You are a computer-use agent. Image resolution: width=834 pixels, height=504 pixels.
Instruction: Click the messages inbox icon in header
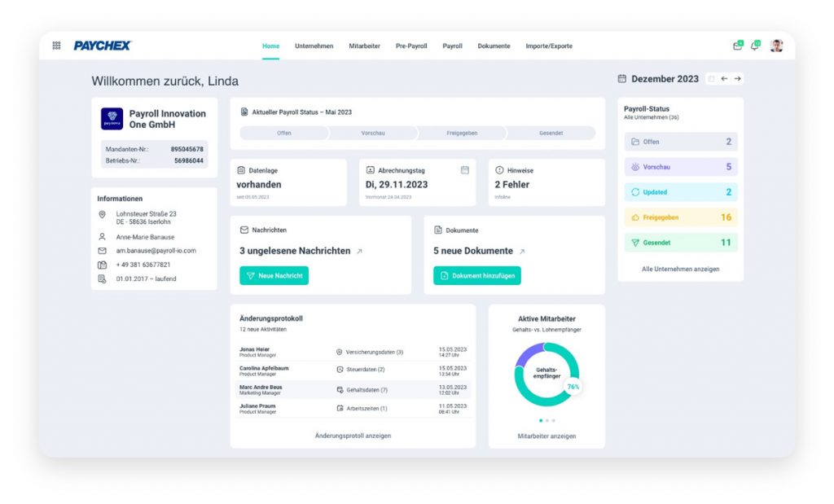tap(737, 46)
